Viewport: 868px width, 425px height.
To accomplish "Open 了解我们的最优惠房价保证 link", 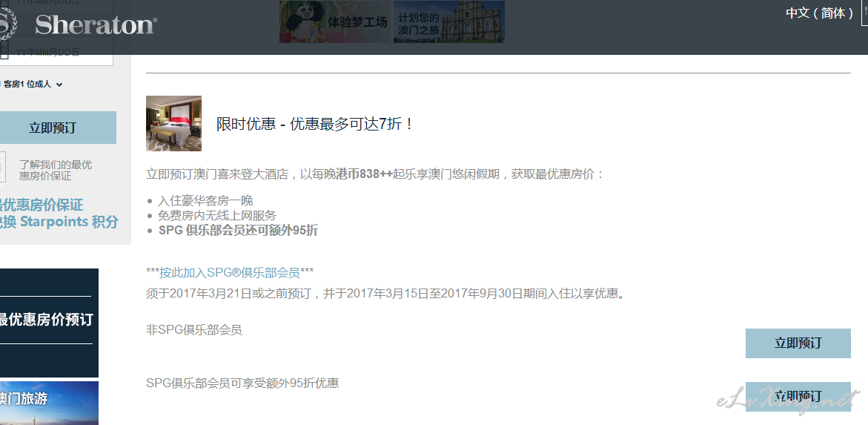I will (55, 170).
